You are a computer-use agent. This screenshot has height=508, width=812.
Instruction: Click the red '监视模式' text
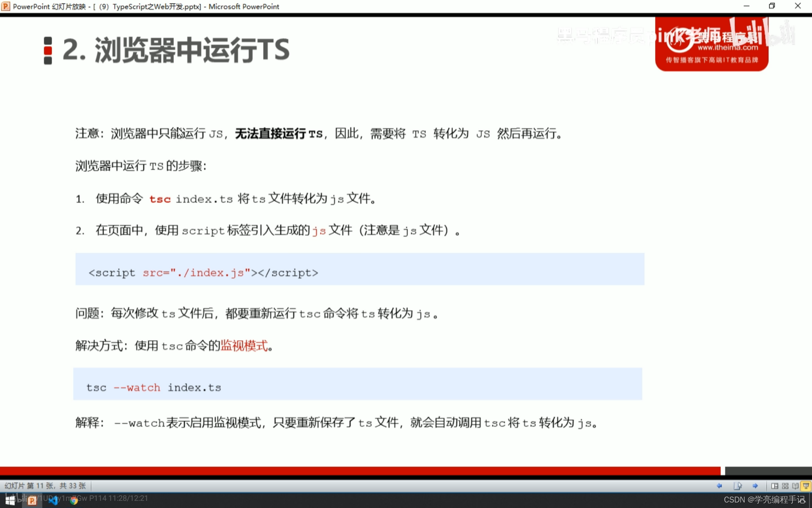point(244,345)
